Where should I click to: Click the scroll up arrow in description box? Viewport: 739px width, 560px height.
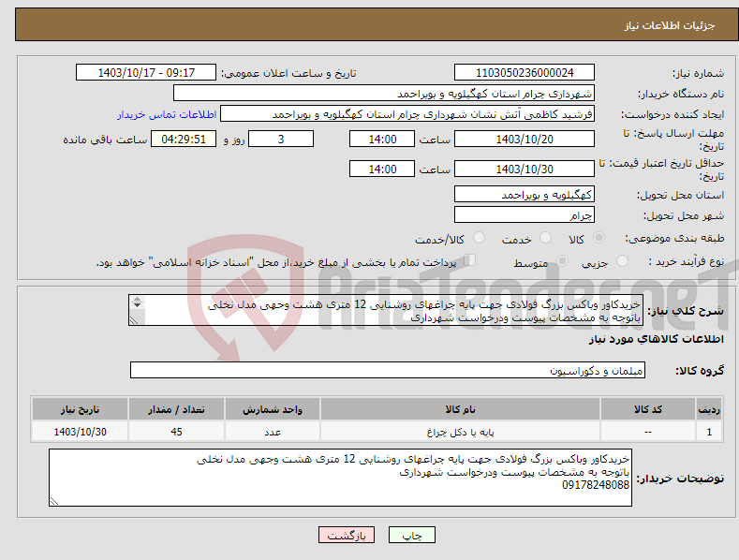(x=137, y=300)
